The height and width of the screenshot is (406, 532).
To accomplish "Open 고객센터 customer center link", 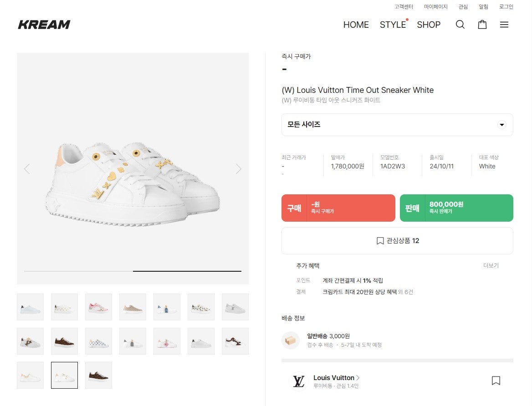I will click(x=404, y=7).
